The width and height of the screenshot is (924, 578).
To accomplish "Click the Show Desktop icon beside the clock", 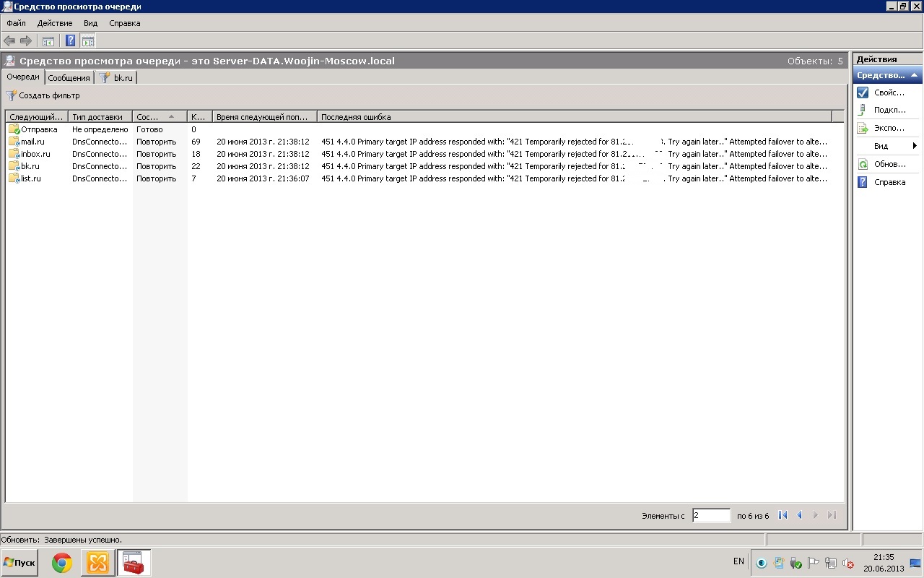I will [915, 563].
